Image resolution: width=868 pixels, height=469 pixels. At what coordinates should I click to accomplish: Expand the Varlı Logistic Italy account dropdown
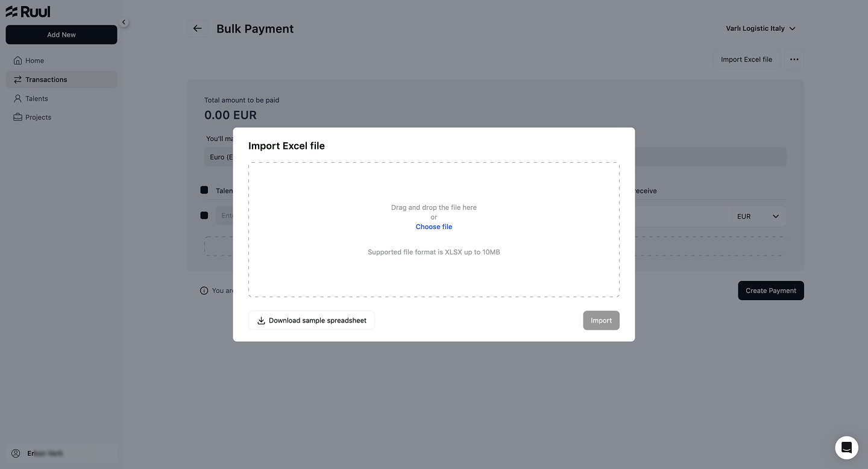(x=761, y=28)
